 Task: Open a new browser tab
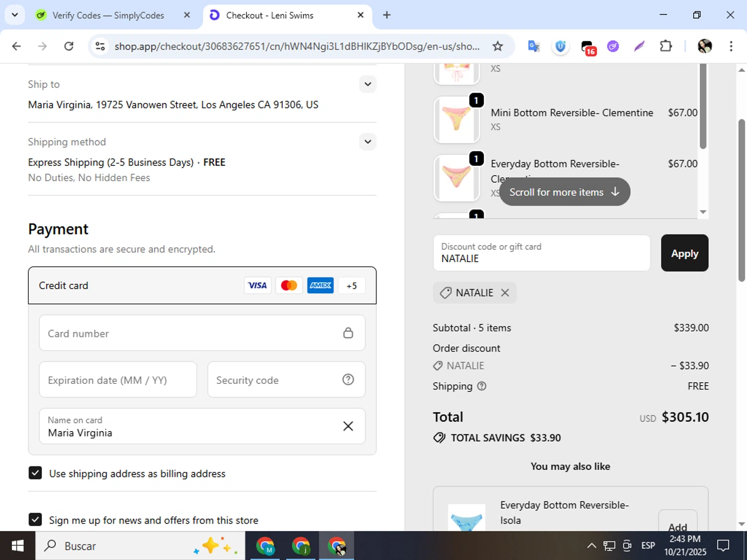coord(386,15)
